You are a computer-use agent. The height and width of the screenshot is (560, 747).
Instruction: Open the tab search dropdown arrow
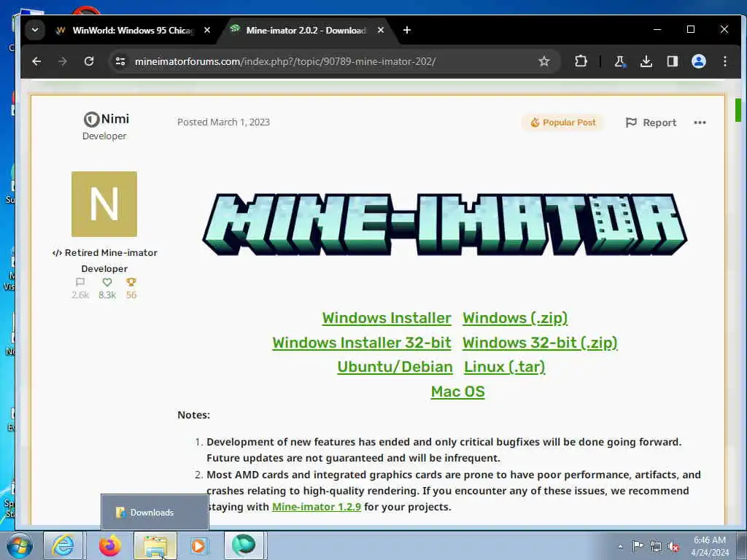(x=35, y=30)
